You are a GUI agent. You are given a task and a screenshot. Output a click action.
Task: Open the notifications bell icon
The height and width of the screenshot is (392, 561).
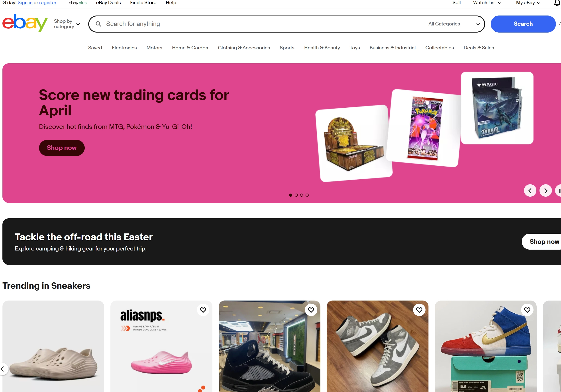pos(557,3)
